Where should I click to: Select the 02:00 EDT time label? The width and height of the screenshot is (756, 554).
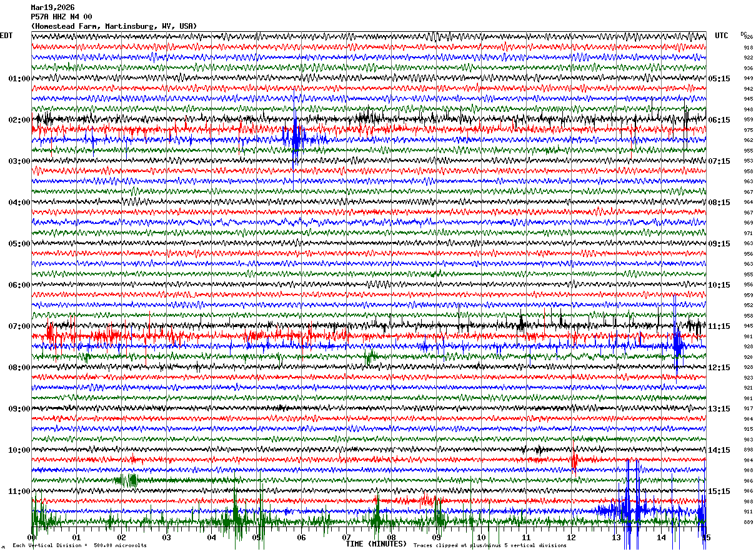[19, 120]
